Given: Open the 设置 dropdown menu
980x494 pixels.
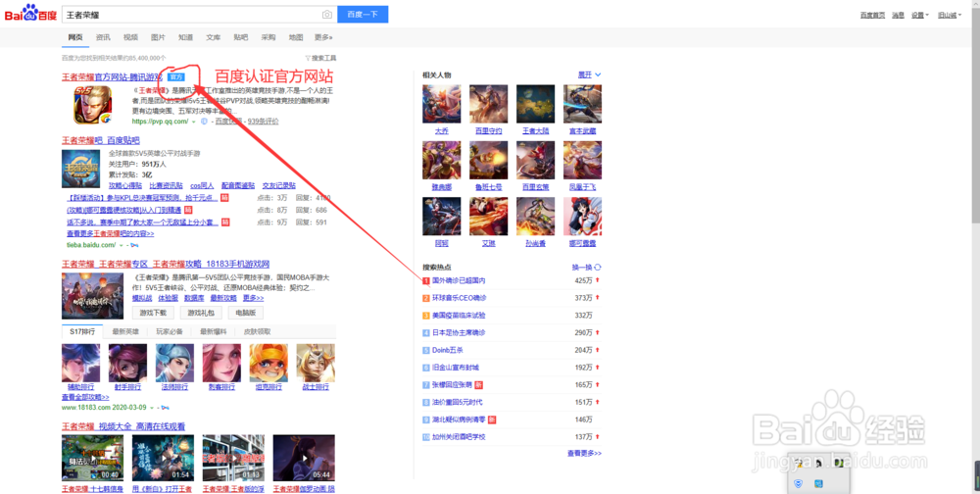Looking at the screenshot, I should click(919, 15).
